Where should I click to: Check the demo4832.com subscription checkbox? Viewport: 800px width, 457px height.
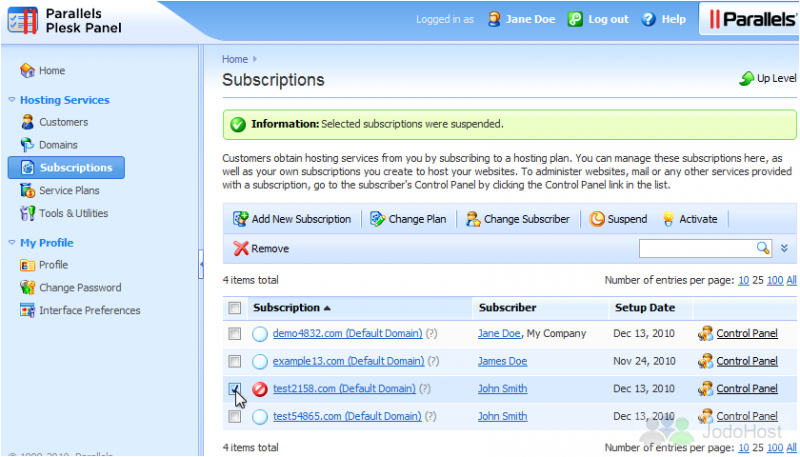click(234, 334)
